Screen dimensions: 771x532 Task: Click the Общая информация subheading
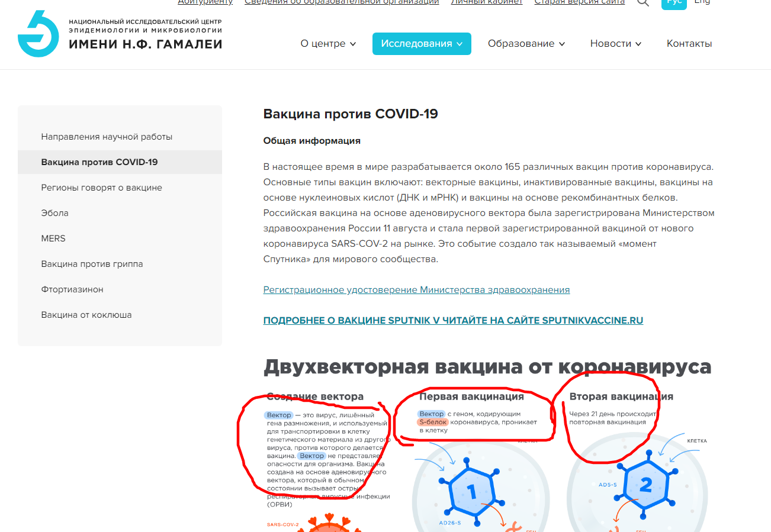click(312, 141)
